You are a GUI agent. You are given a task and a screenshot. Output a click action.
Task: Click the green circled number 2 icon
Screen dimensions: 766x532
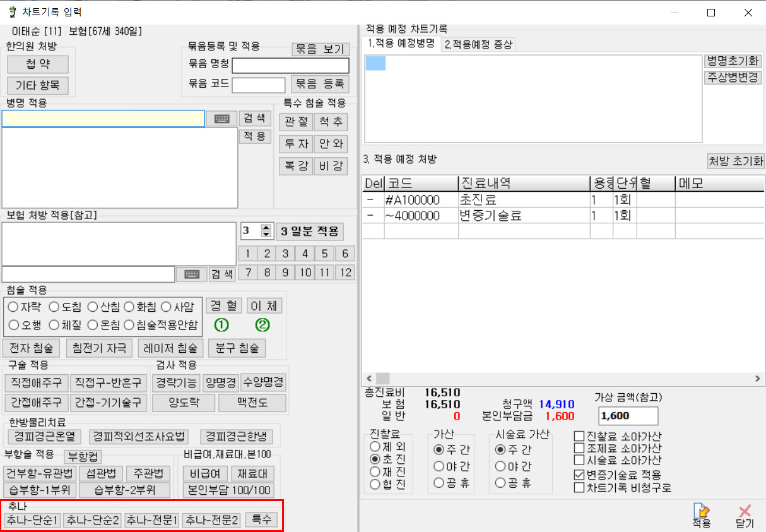coord(262,326)
